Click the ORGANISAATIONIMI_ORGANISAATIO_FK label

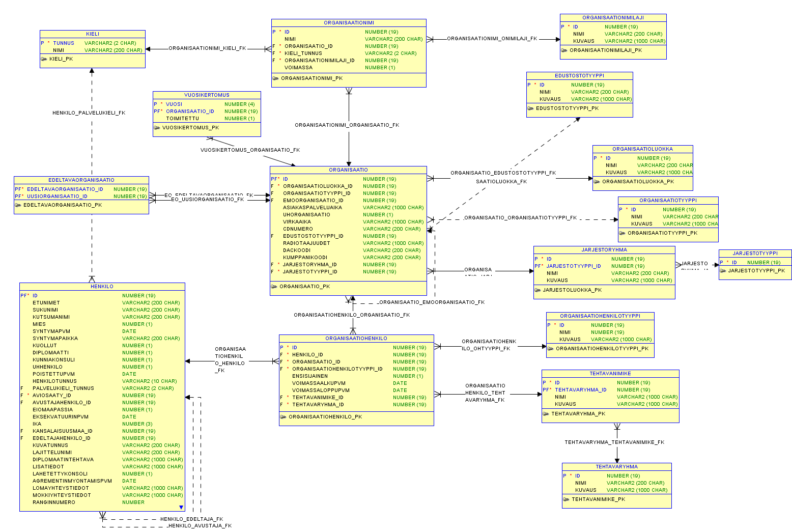347,125
